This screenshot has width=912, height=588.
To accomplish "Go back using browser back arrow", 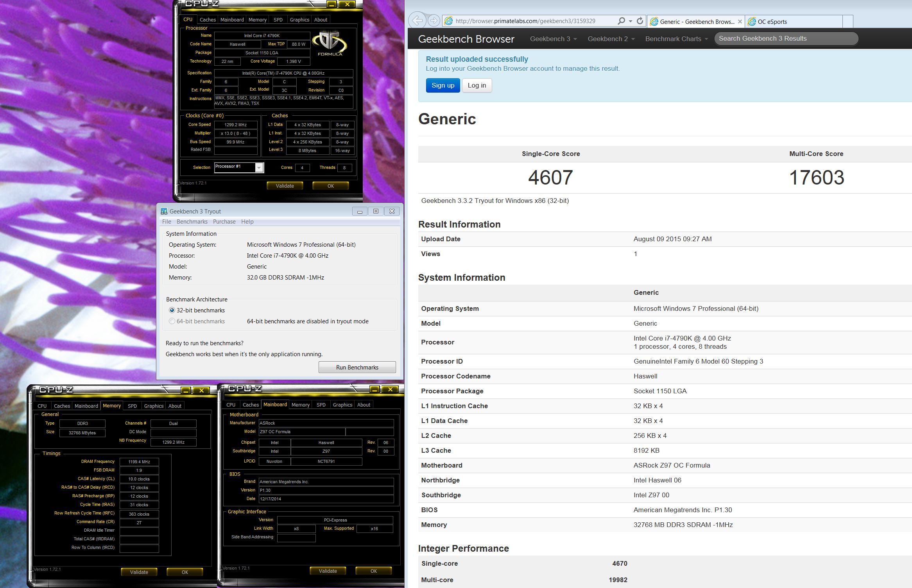I will 417,20.
